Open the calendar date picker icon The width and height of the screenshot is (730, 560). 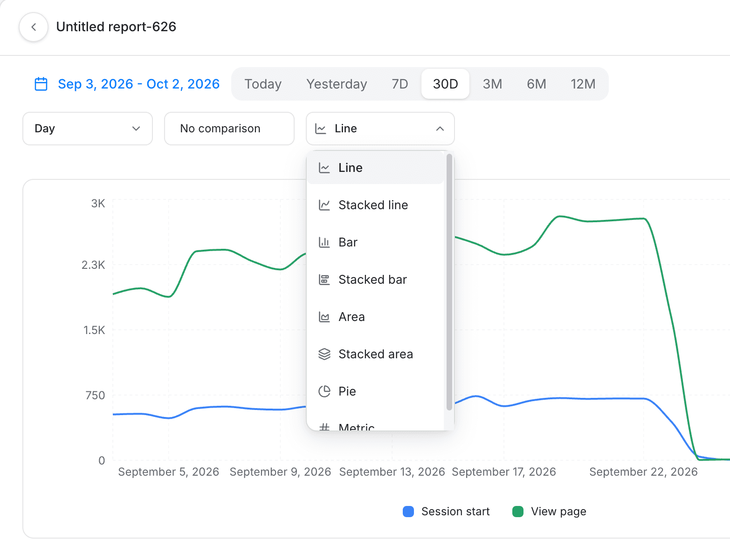[41, 84]
